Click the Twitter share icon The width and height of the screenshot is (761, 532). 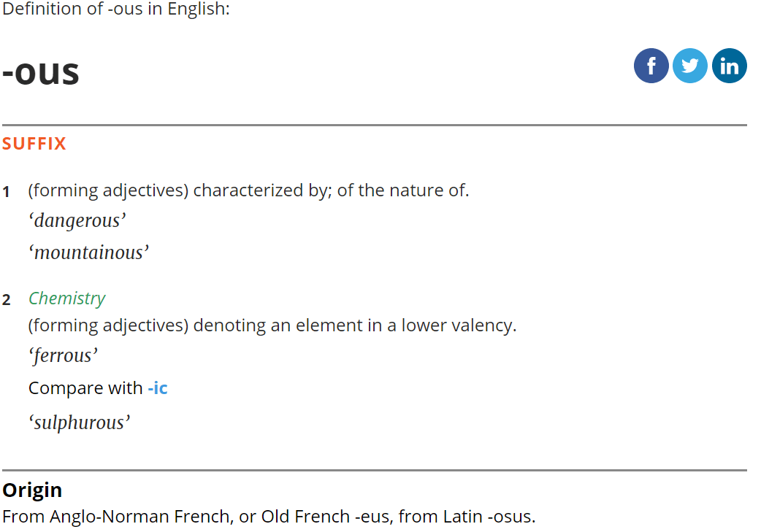(689, 66)
